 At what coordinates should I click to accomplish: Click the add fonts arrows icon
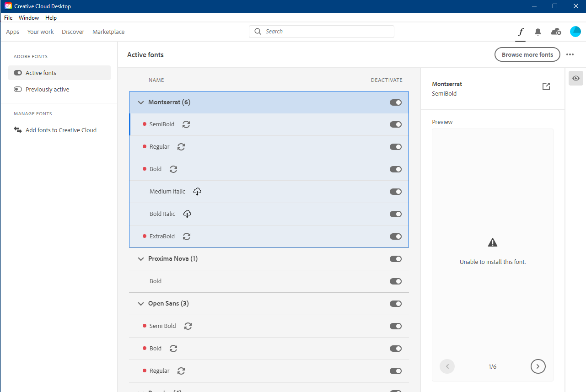coord(18,130)
